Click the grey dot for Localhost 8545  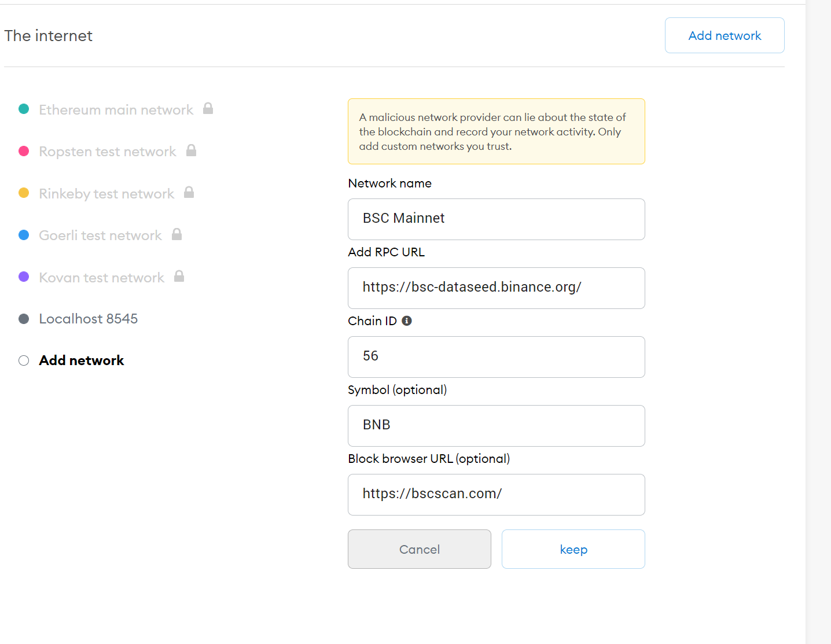pos(24,319)
